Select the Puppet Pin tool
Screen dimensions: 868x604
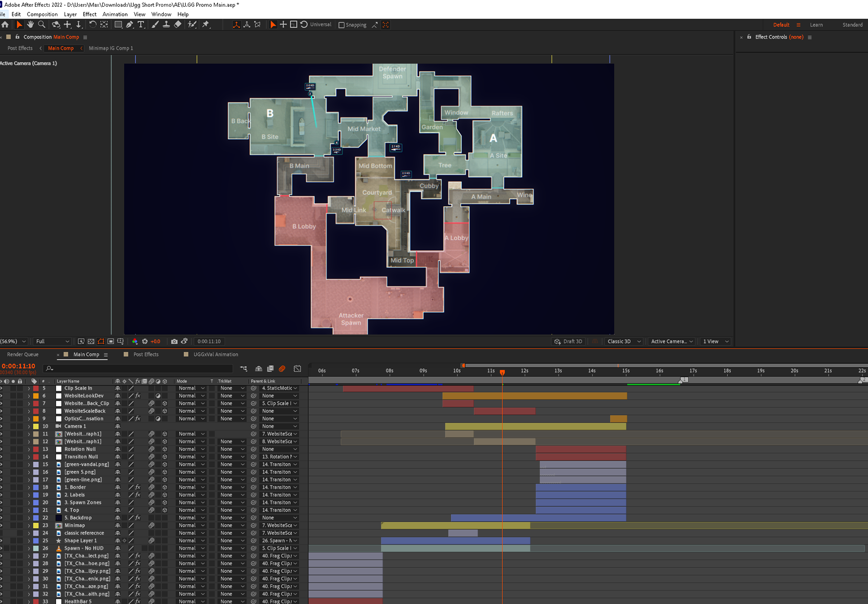(206, 25)
